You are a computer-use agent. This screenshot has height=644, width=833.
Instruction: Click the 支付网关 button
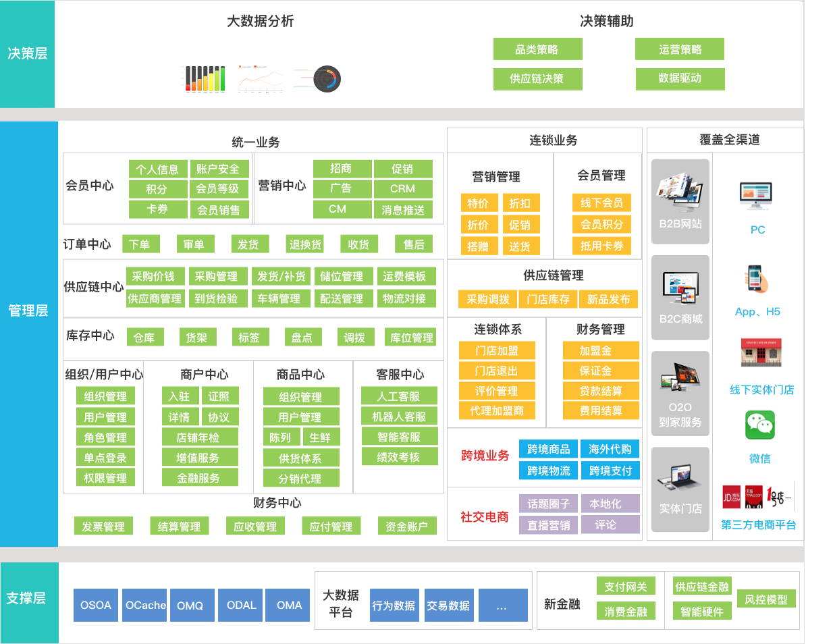(626, 587)
